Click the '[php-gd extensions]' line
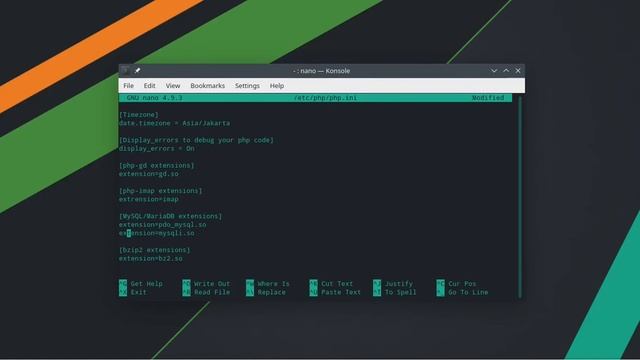 (x=157, y=165)
